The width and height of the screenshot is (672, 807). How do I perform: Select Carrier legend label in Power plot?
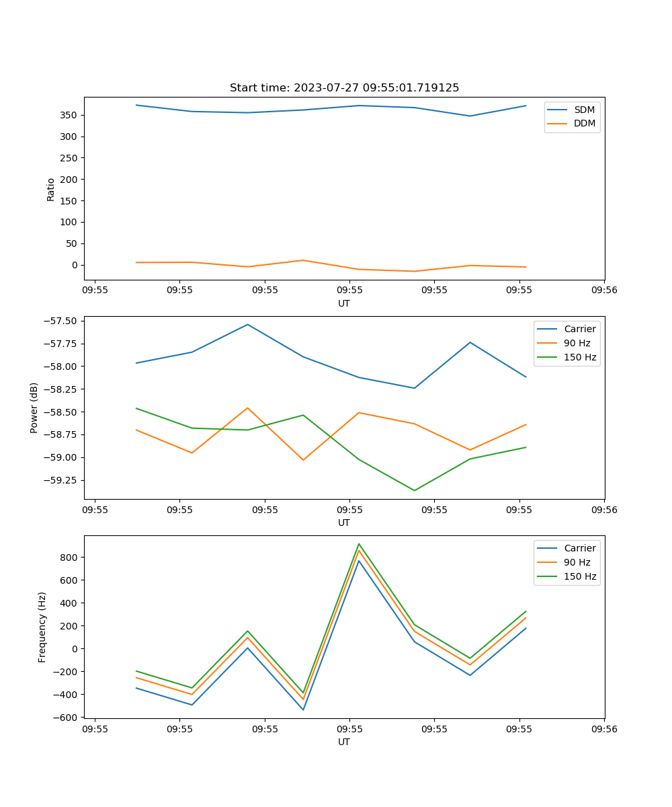click(579, 329)
